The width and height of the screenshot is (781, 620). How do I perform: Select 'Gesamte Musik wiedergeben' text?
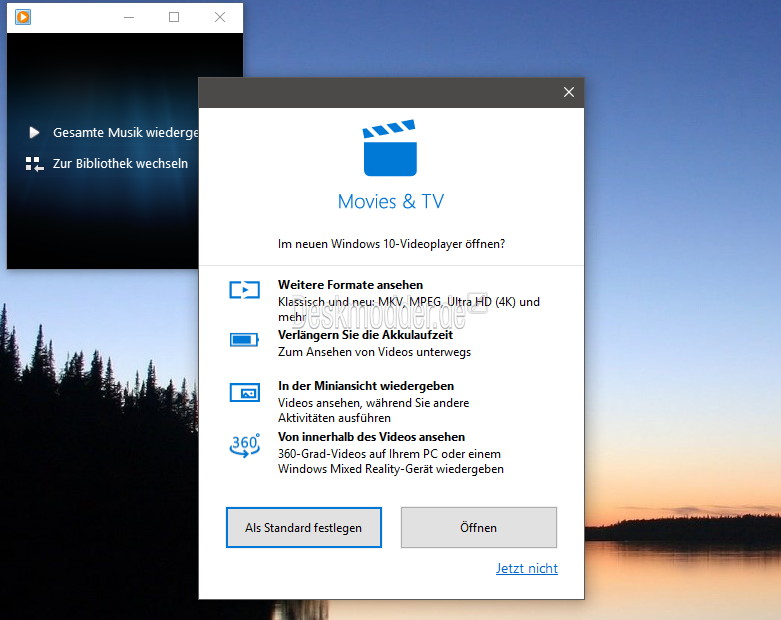tap(126, 132)
